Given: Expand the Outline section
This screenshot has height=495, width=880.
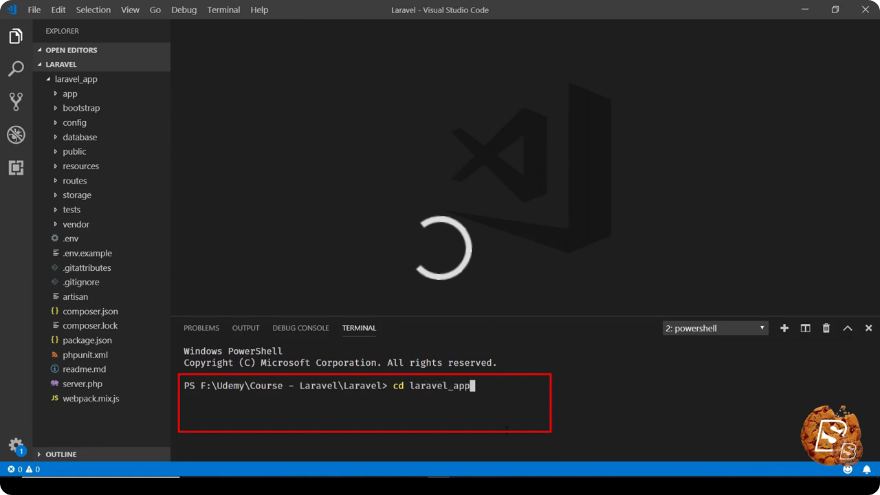Looking at the screenshot, I should [101, 454].
